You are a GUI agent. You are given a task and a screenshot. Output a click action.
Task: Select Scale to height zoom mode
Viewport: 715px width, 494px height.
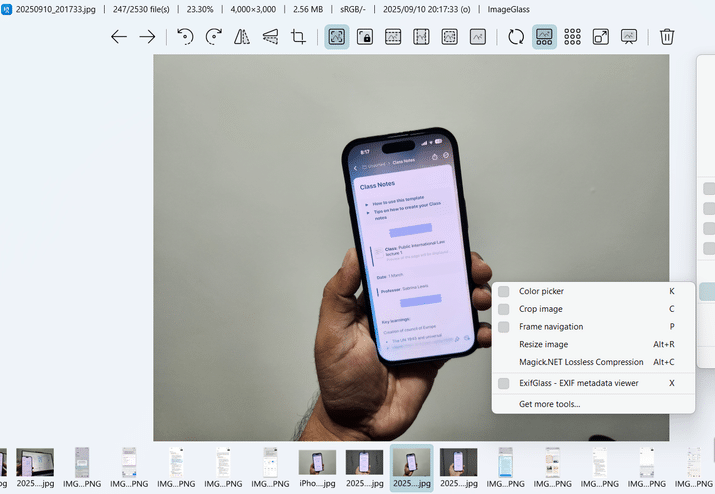tap(421, 37)
